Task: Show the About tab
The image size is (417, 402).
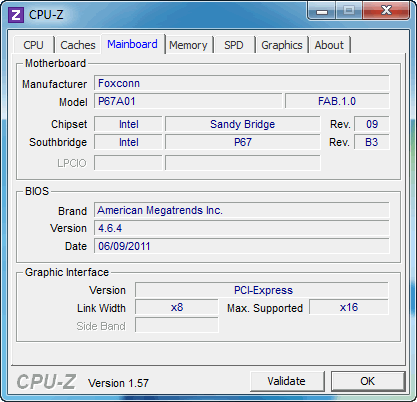Action: click(x=329, y=45)
